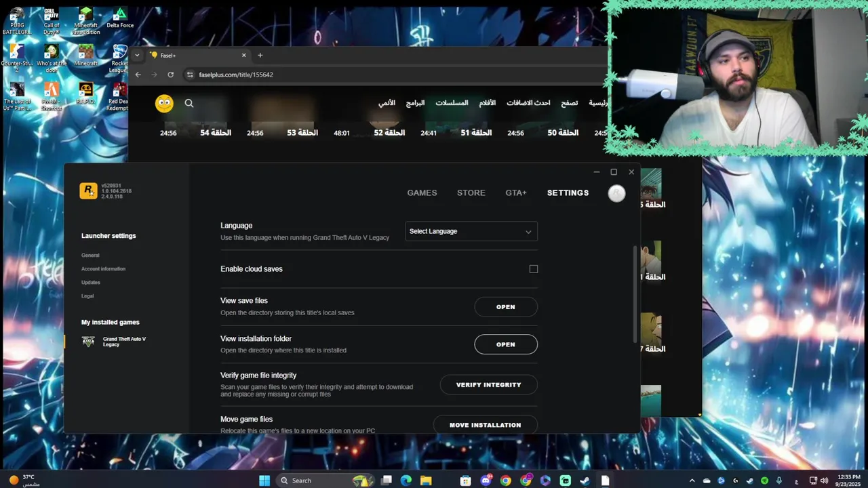Open File Explorer from the taskbar
Image resolution: width=868 pixels, height=488 pixels.
(x=426, y=481)
